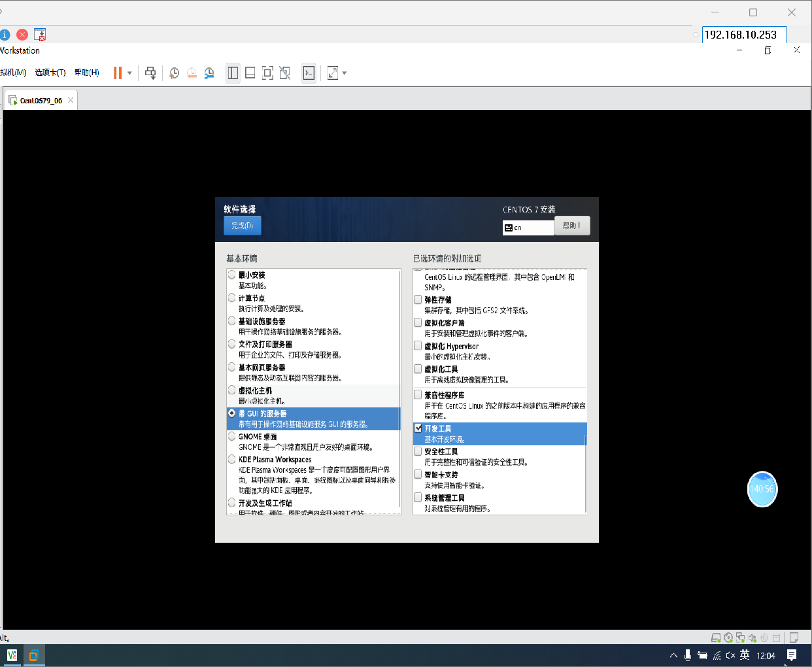Click the unity mode icon
812x667 pixels.
pyautogui.click(x=285, y=73)
